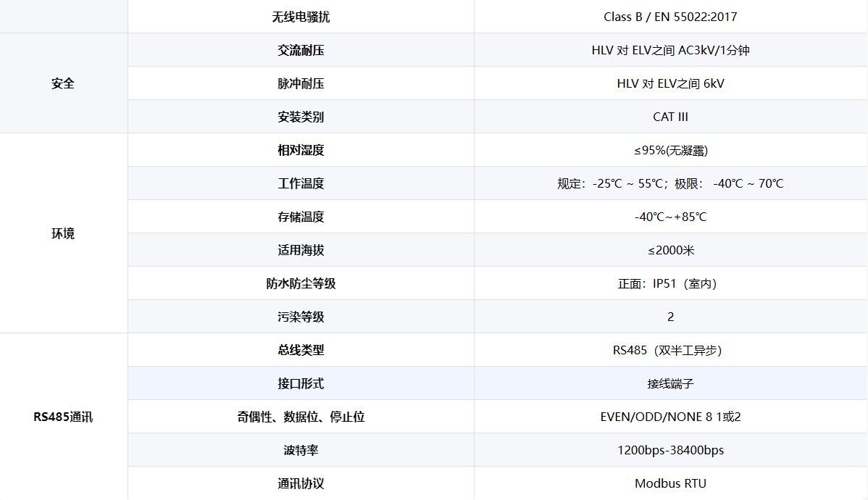Screen dimensions: 868x500
Task: Click the HLV 对 ELV之间 6kV value
Action: pos(670,83)
